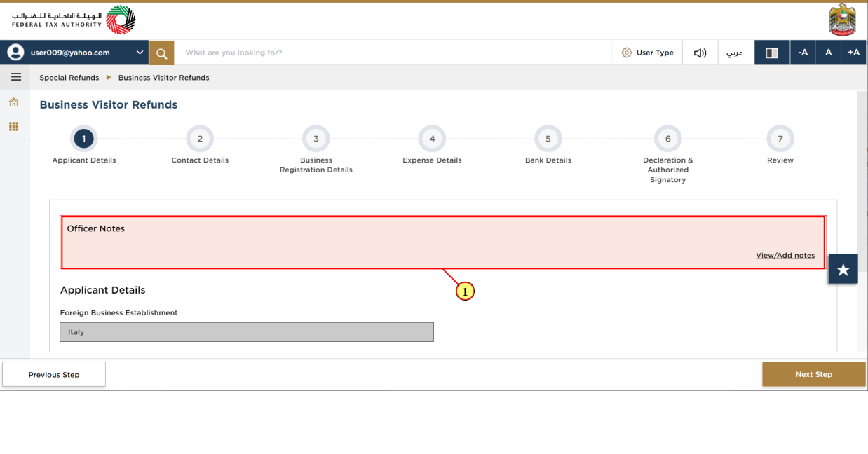Image resolution: width=868 pixels, height=454 pixels.
Task: Click the search magnifier icon
Action: point(161,53)
